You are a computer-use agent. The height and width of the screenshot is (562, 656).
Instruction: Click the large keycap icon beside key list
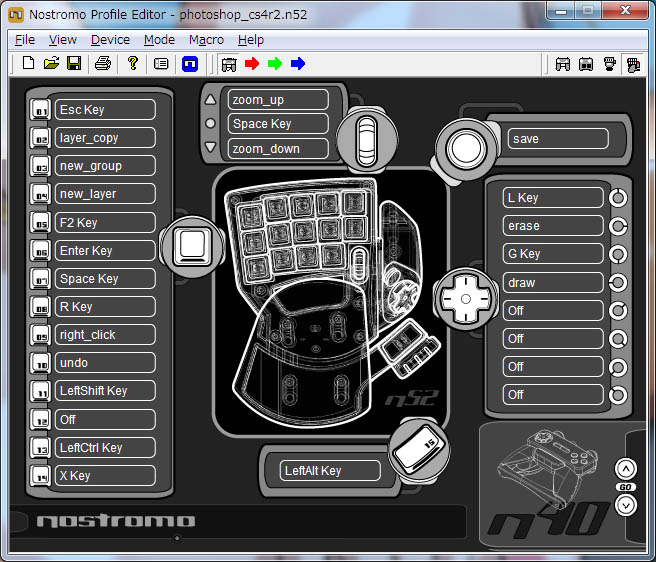[x=192, y=247]
